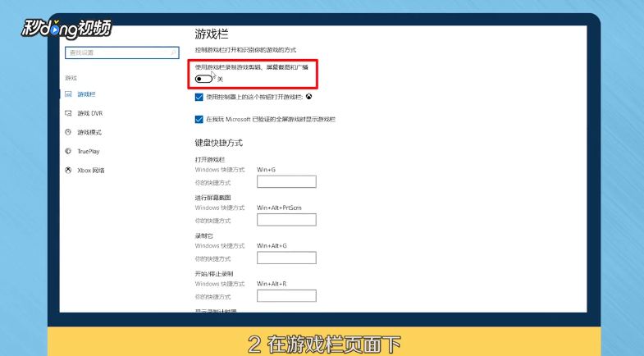Click the TruePlay sidebar icon
This screenshot has width=644, height=356.
pos(68,151)
